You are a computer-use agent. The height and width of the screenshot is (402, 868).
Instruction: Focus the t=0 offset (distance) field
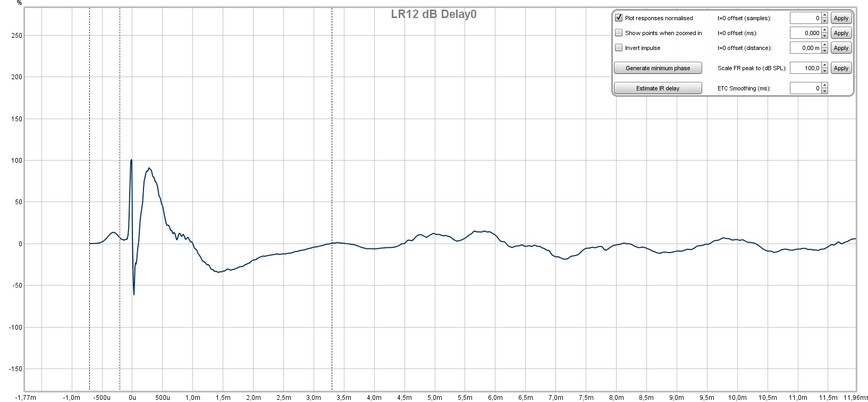[805, 48]
